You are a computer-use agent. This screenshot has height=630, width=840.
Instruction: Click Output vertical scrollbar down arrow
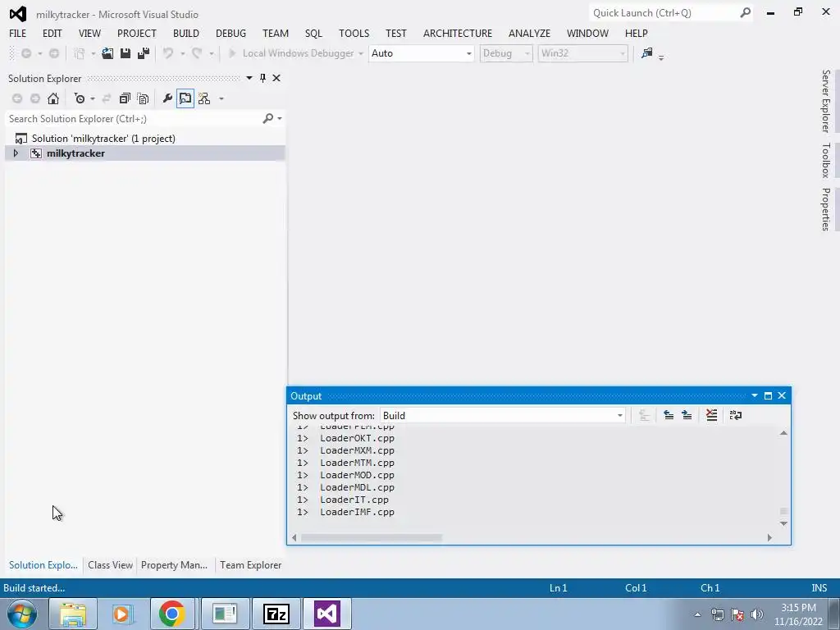(x=783, y=523)
